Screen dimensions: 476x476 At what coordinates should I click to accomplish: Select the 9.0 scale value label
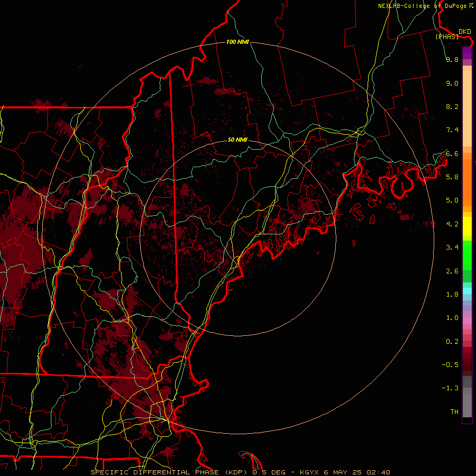[x=452, y=83]
